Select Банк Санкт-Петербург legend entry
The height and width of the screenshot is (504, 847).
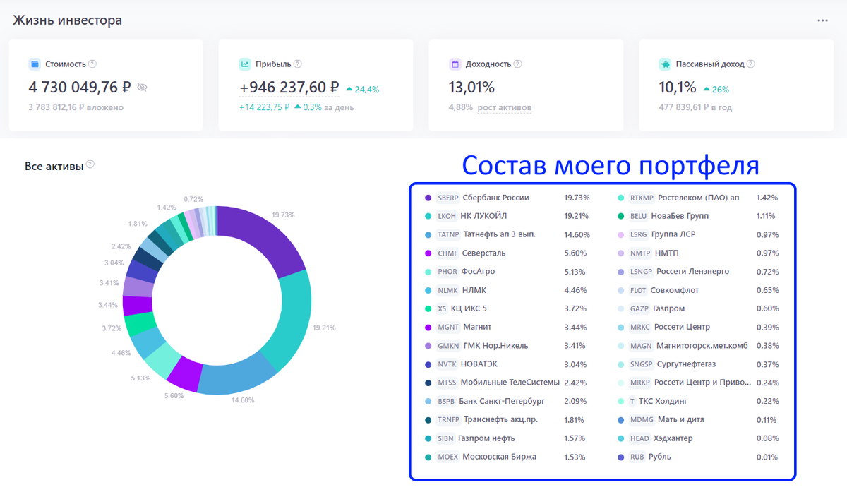pyautogui.click(x=507, y=401)
